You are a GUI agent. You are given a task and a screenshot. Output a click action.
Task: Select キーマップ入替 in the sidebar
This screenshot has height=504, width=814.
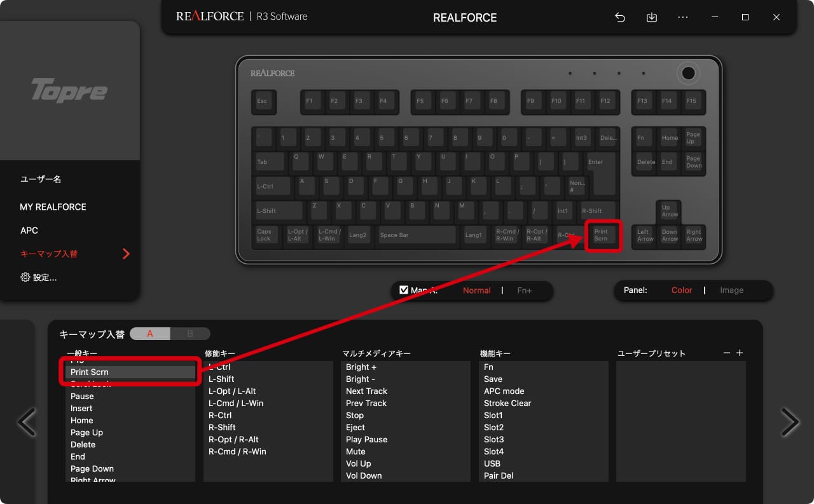pos(49,254)
